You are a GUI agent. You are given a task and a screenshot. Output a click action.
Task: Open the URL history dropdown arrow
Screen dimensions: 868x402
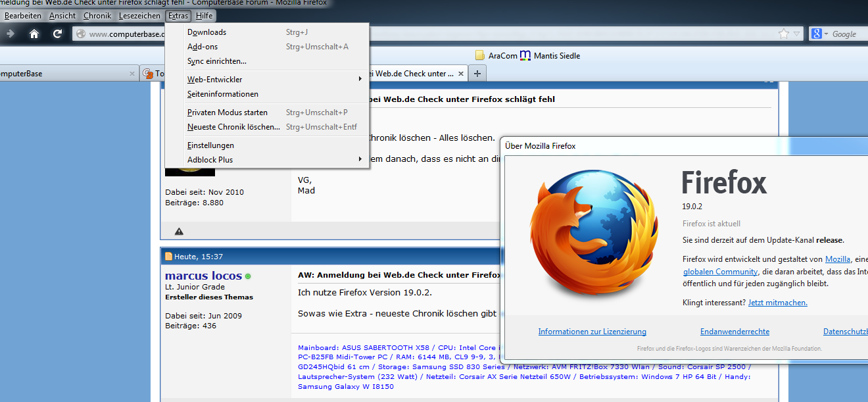pos(797,34)
